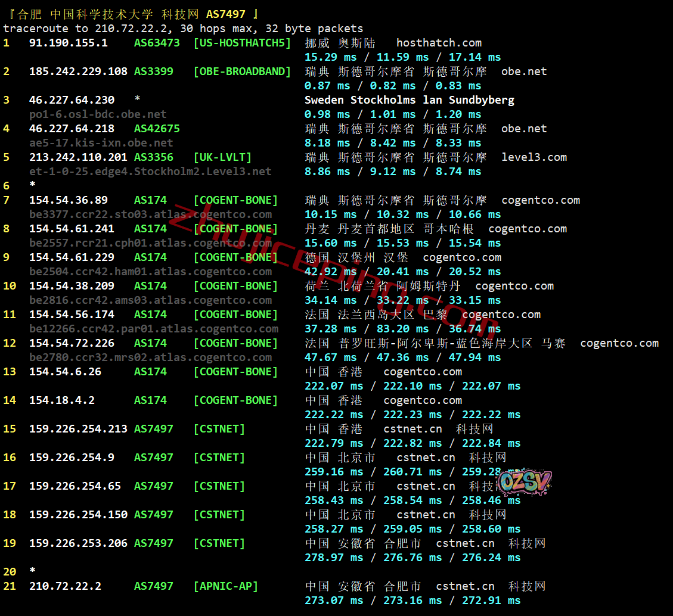Select the [APNIC-AP] network tag
Image resolution: width=673 pixels, height=616 pixels.
tap(225, 586)
